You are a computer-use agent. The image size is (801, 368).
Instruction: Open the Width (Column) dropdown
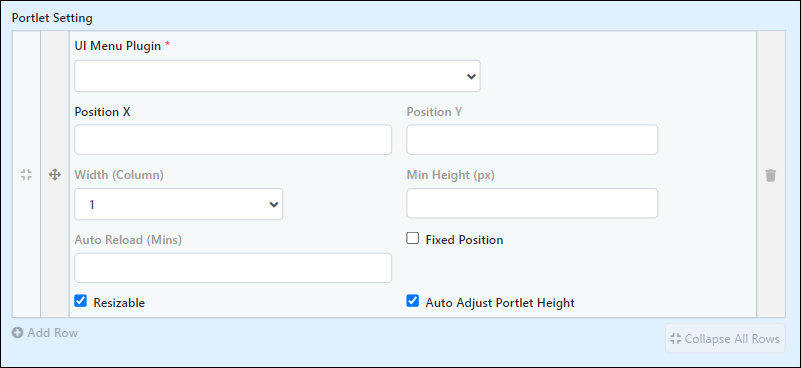[x=179, y=204]
